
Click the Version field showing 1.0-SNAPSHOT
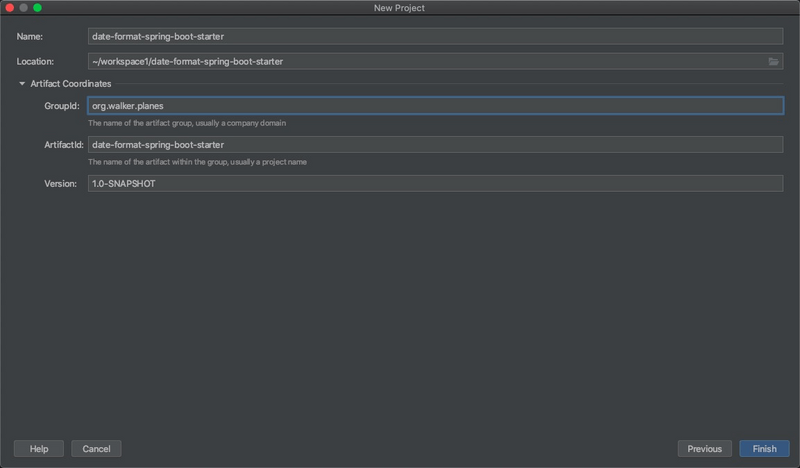coord(435,184)
